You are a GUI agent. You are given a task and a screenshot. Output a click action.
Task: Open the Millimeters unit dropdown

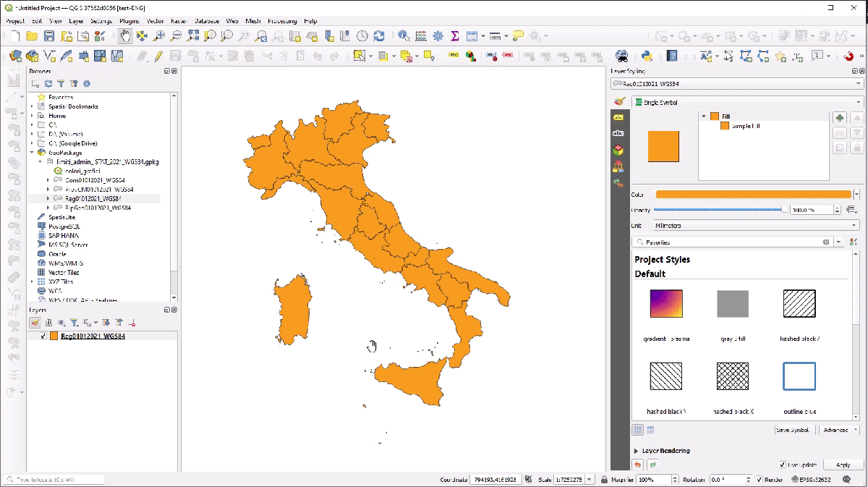pos(752,226)
